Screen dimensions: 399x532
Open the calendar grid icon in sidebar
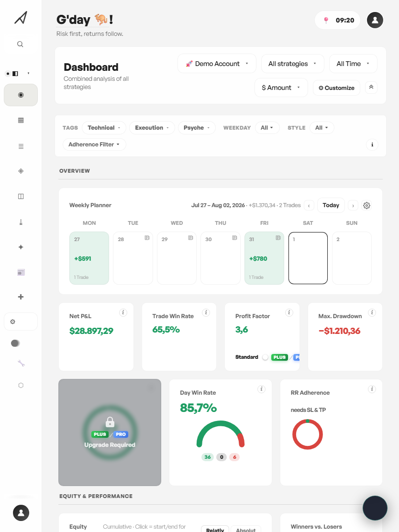21,120
